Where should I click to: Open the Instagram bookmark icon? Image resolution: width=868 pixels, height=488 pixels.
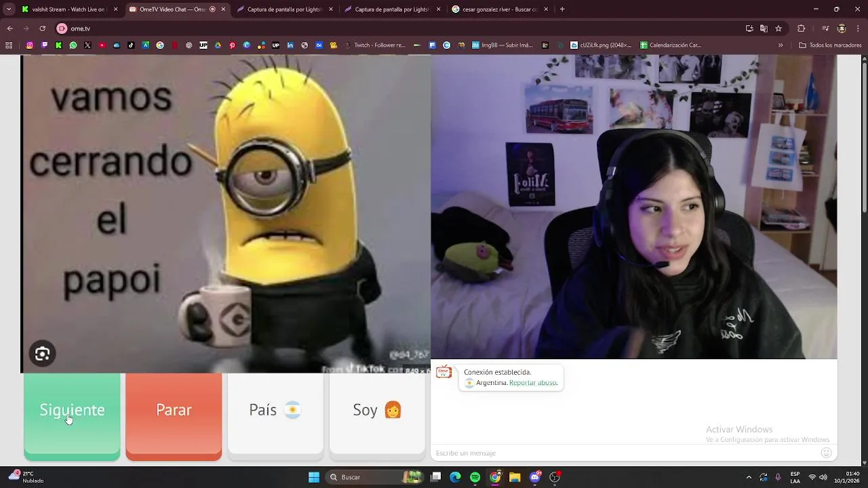coord(30,45)
